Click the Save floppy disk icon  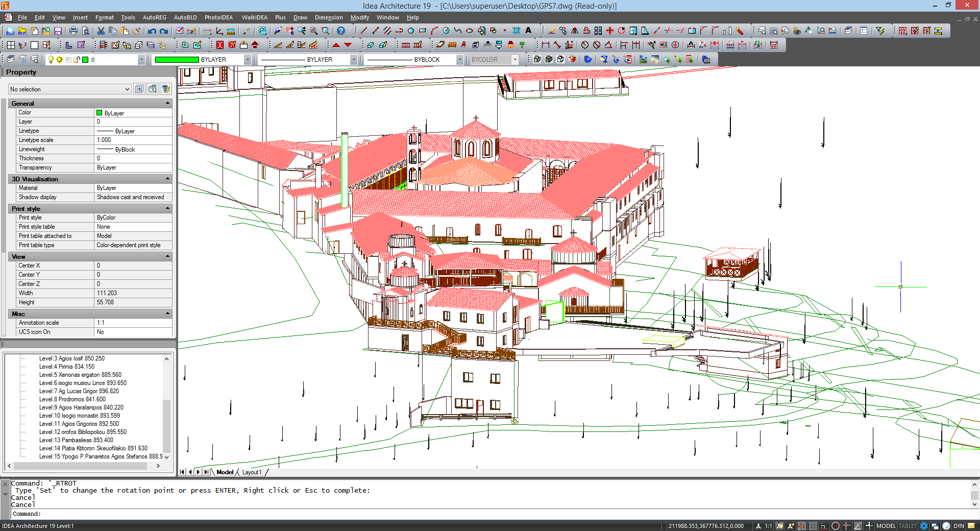[x=58, y=31]
